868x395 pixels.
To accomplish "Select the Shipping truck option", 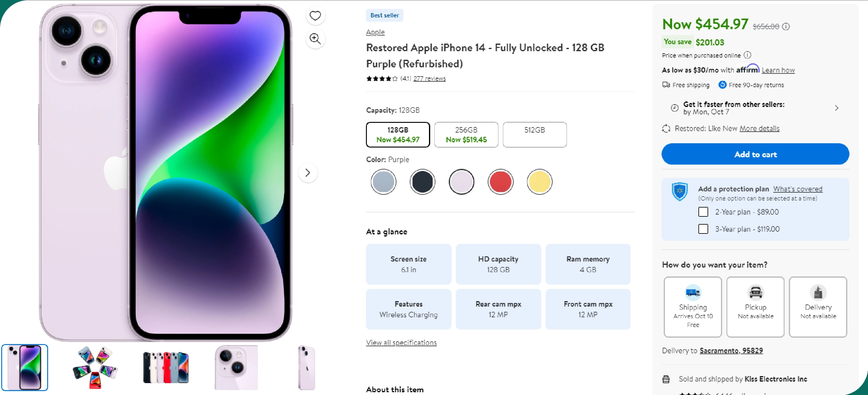I will tap(692, 306).
